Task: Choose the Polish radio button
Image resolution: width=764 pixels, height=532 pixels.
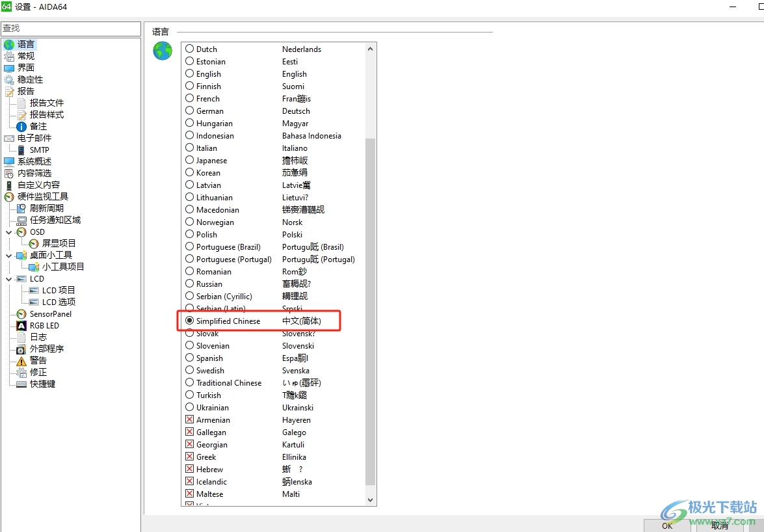Action: point(190,234)
